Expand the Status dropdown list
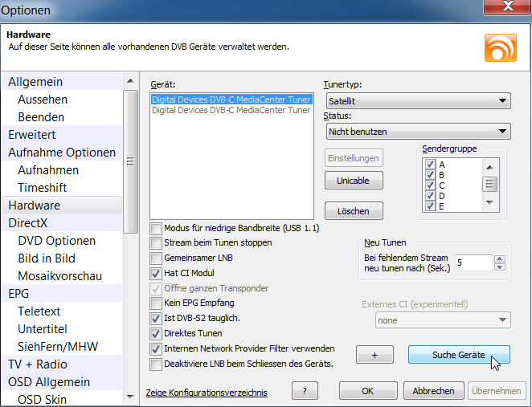 [418, 132]
